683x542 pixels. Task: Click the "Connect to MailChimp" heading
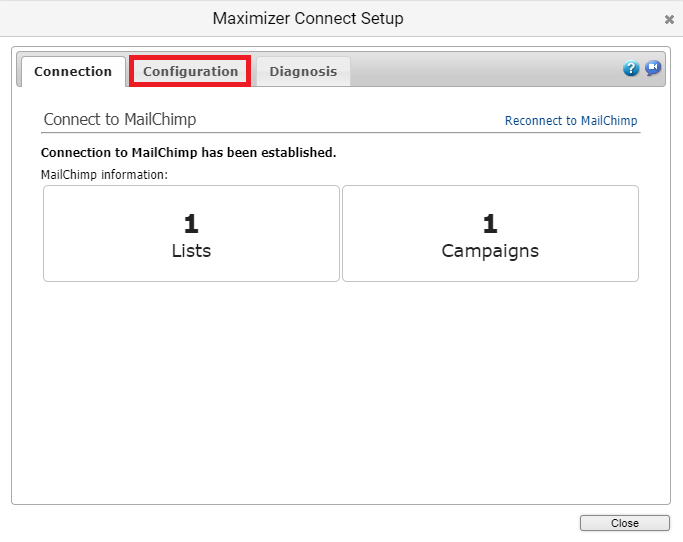point(120,119)
